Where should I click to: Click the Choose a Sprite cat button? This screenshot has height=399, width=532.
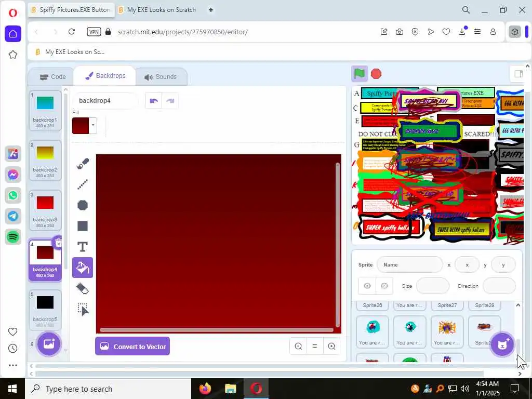pos(502,345)
